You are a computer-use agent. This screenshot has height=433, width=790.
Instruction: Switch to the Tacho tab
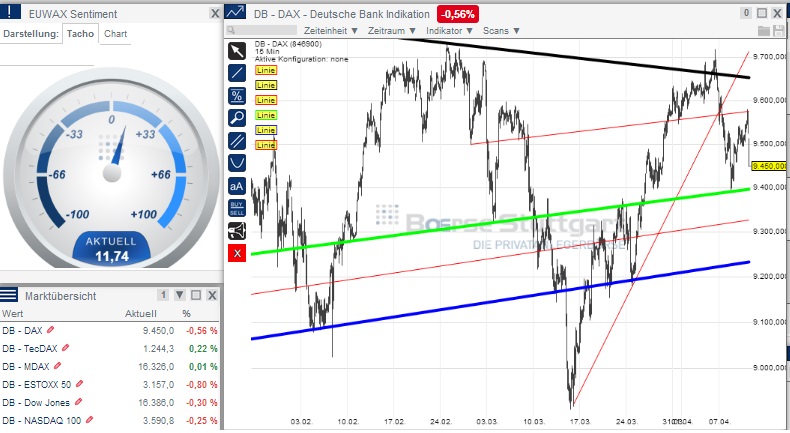click(x=80, y=34)
